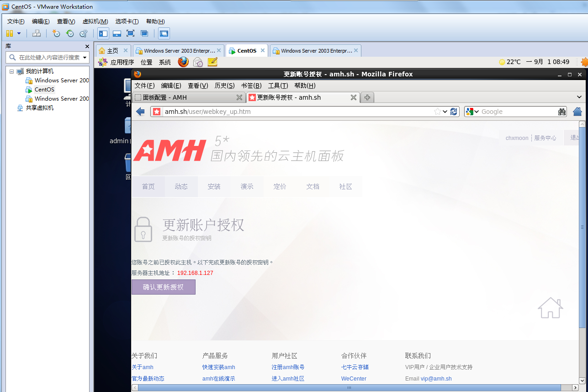Click the take snapshot toolbar icon
The width and height of the screenshot is (588, 392).
(x=56, y=33)
